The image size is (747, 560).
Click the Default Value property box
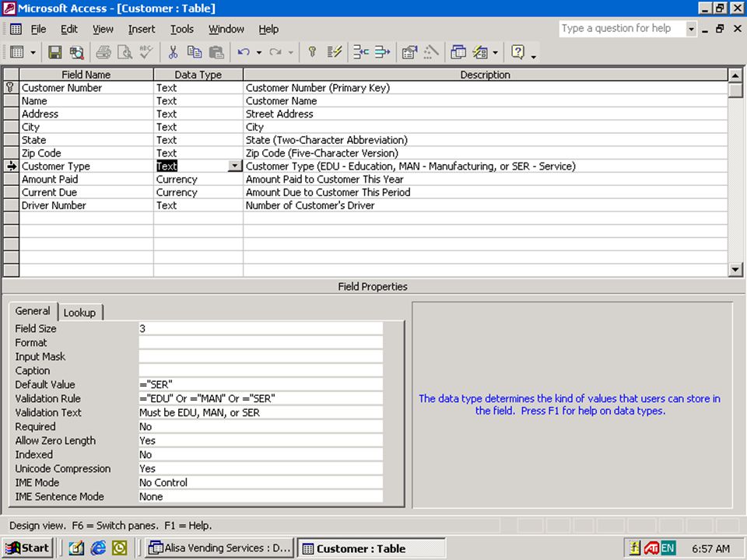click(x=261, y=384)
